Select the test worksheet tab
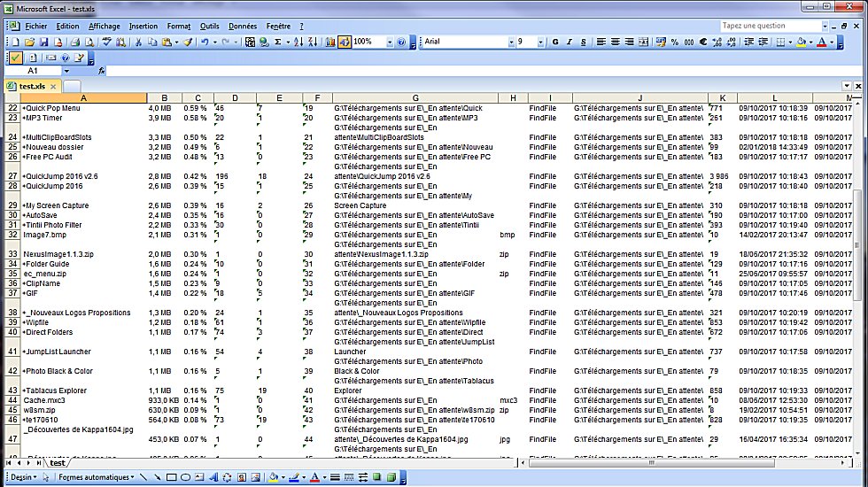 point(57,462)
